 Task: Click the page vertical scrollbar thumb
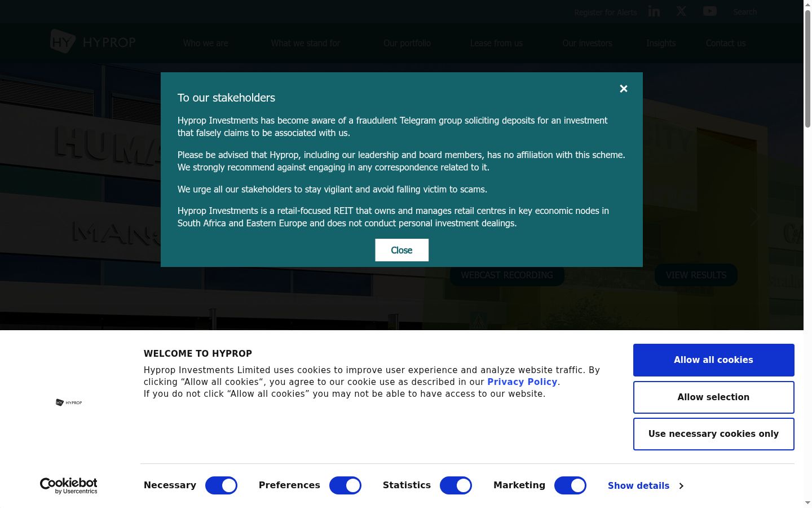pos(807,68)
